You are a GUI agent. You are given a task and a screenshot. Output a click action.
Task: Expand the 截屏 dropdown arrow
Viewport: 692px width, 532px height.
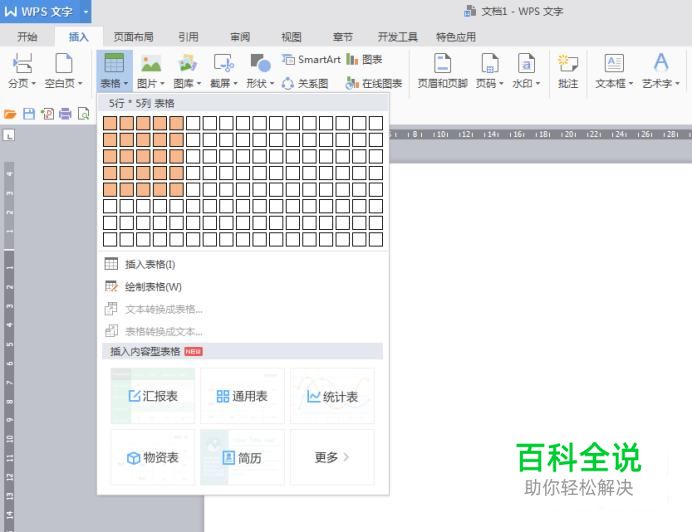[x=236, y=83]
